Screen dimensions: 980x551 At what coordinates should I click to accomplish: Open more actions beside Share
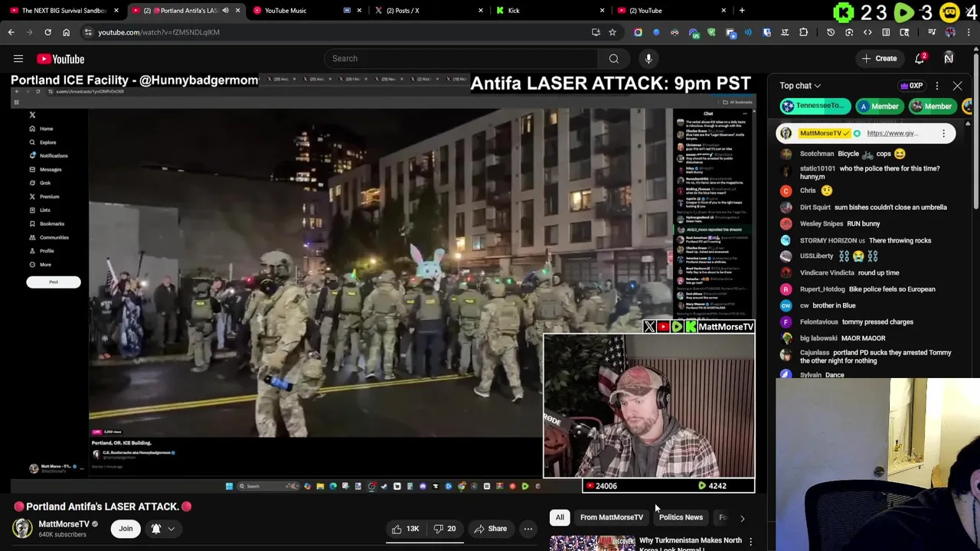click(528, 529)
